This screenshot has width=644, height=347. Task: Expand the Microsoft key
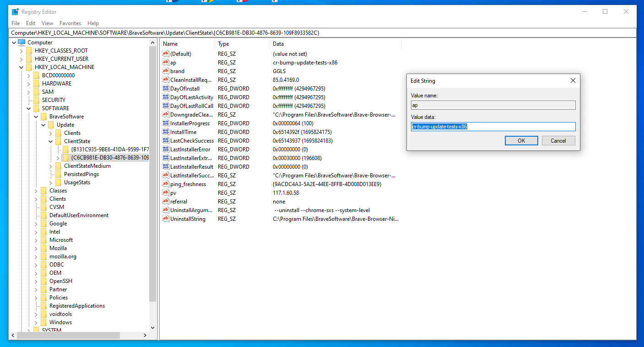click(x=36, y=240)
